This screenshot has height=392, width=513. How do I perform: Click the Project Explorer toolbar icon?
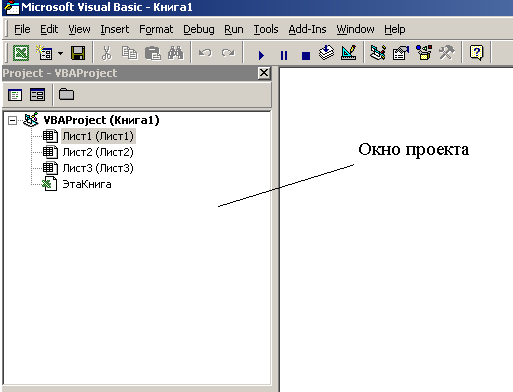[x=378, y=53]
